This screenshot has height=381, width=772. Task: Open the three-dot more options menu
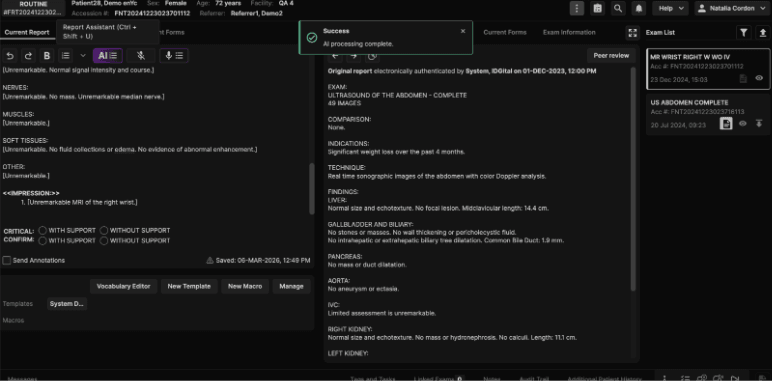pos(577,8)
